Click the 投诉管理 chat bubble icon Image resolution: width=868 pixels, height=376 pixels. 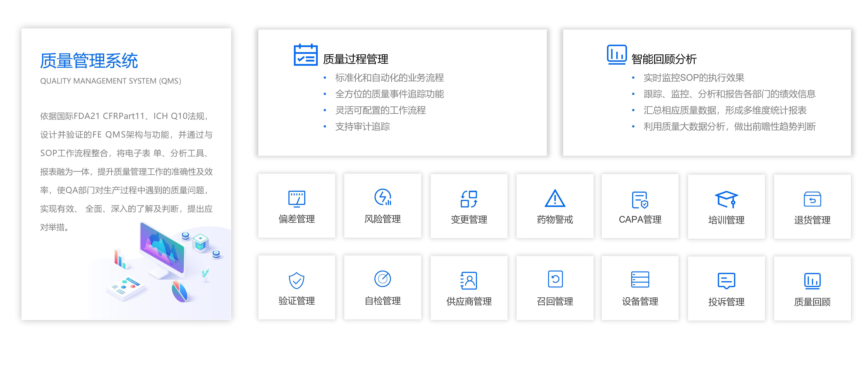726,281
